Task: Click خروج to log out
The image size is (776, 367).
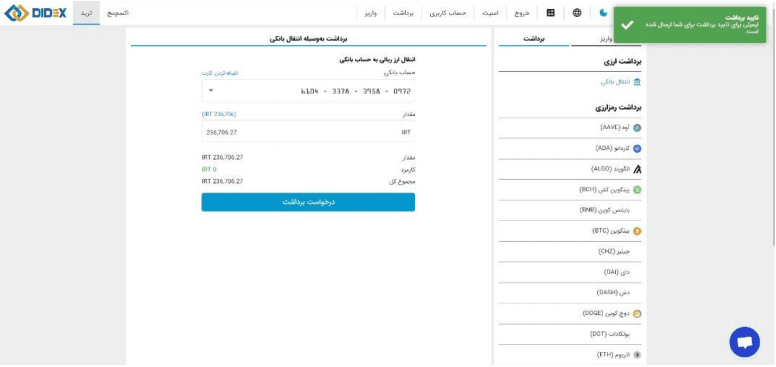Action: pos(521,13)
